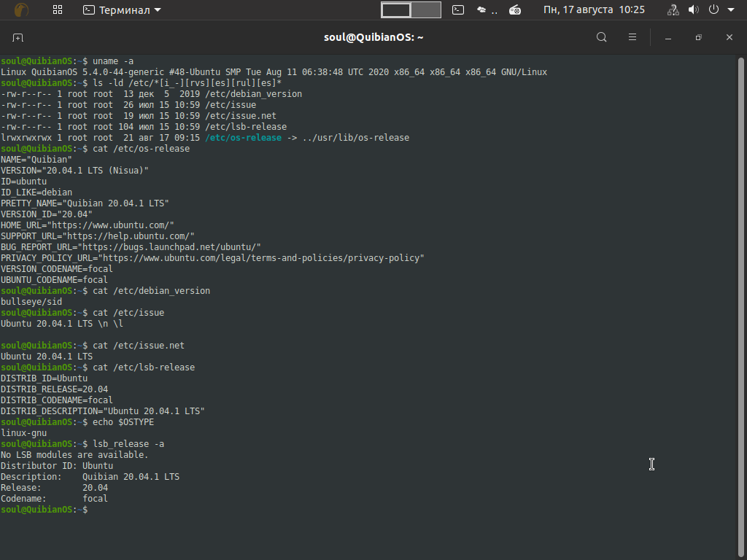Viewport: 747px width, 560px height.
Task: Click the 'lsb_release -a' command
Action: pyautogui.click(x=128, y=444)
